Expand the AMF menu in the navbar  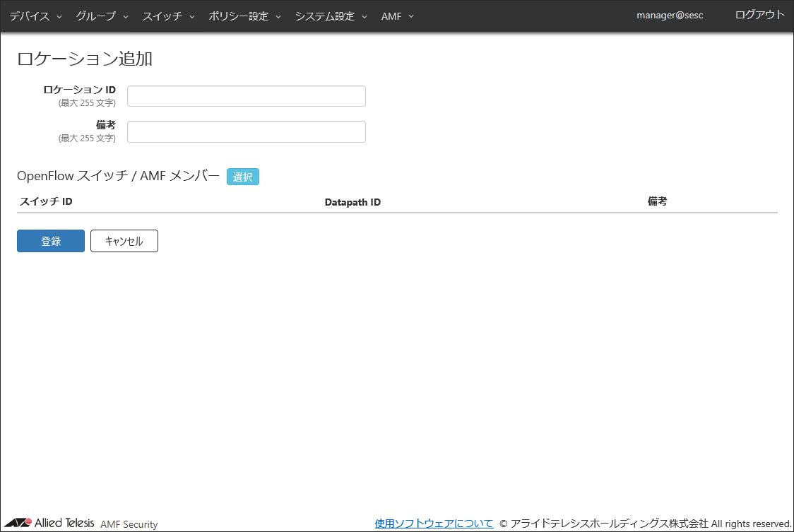[397, 16]
